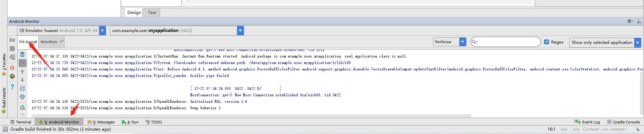Open the 4: Run tool window
The width and height of the screenshot is (644, 134).
[x=130, y=122]
